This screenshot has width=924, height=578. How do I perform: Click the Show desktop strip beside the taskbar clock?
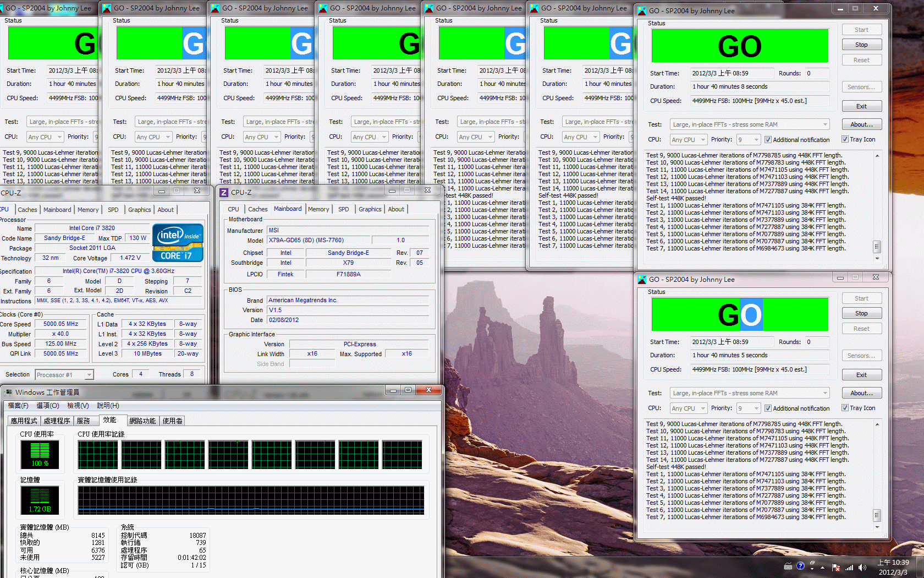pyautogui.click(x=920, y=567)
